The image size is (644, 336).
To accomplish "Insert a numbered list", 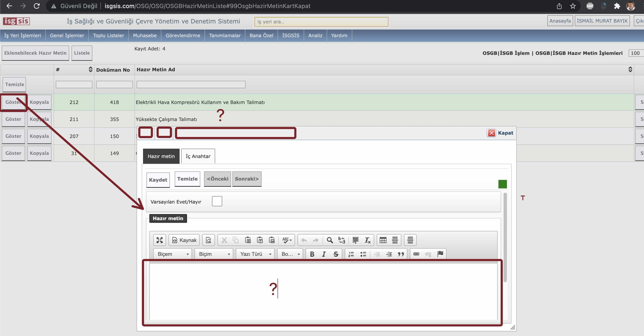I will tap(351, 254).
